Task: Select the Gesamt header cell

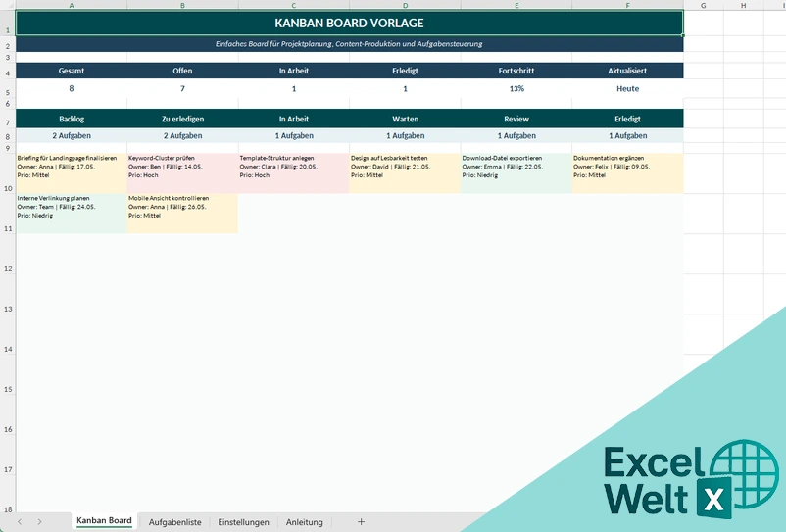Action: click(72, 71)
